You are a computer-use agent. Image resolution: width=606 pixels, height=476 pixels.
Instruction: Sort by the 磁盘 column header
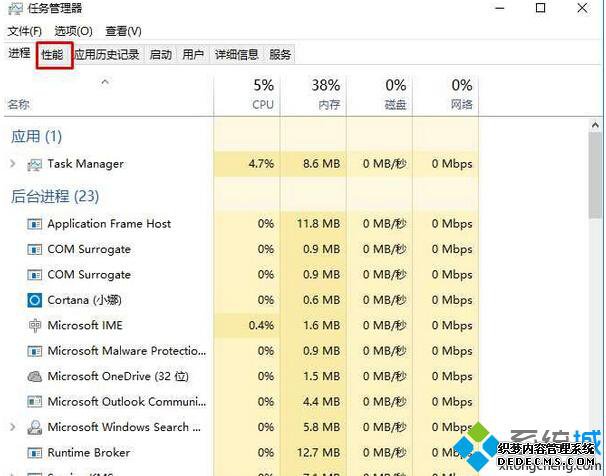coord(380,95)
